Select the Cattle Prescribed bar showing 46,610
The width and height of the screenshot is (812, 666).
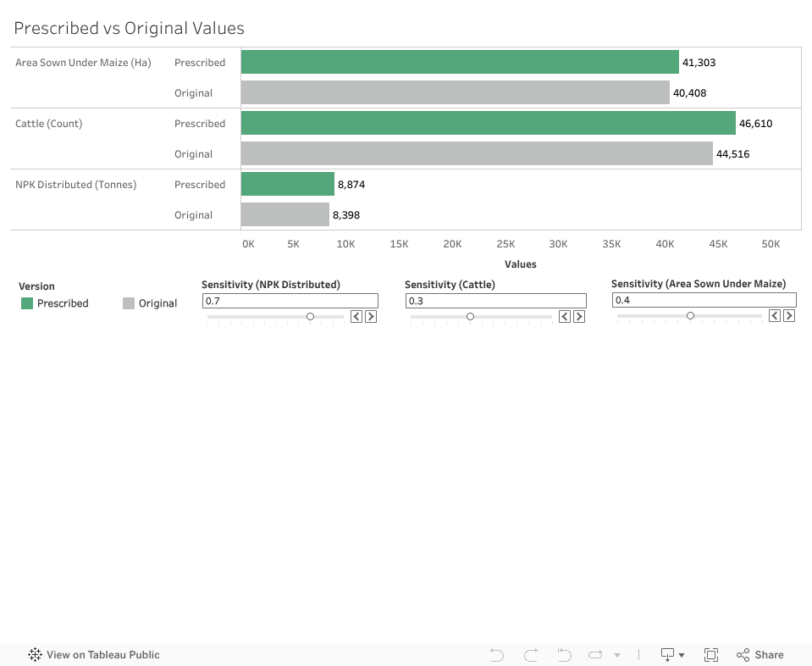(x=488, y=123)
